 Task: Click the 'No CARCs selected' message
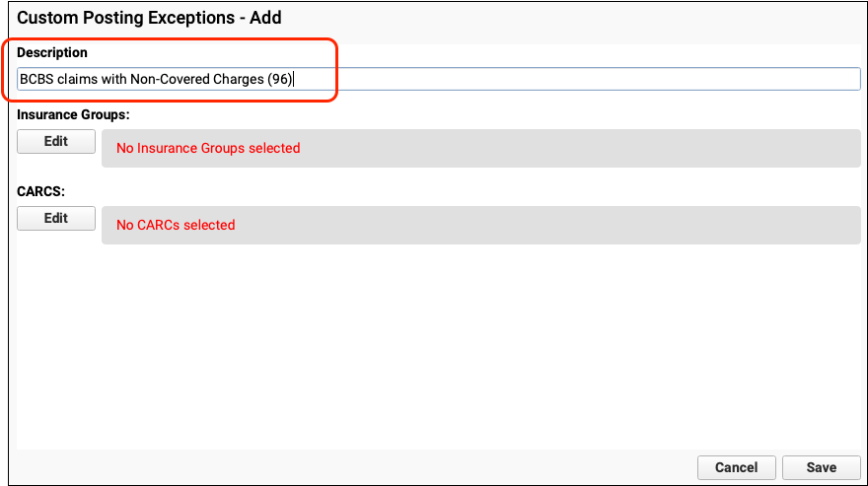pyautogui.click(x=176, y=225)
